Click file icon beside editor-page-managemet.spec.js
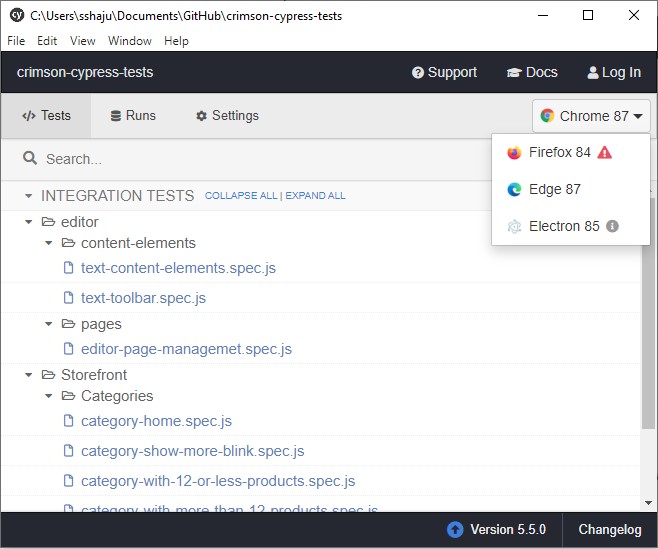The image size is (658, 549). (x=68, y=348)
